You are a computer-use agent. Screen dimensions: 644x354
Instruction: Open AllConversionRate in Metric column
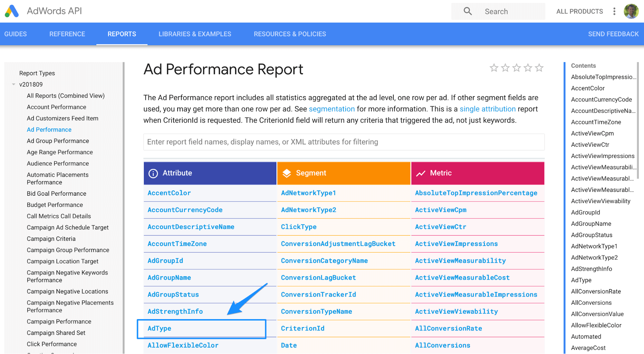tap(448, 328)
